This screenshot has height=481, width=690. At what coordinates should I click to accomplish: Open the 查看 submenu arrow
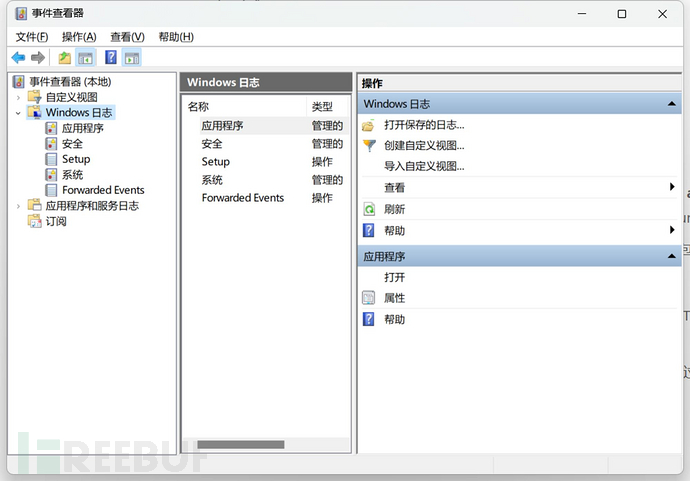[x=672, y=187]
